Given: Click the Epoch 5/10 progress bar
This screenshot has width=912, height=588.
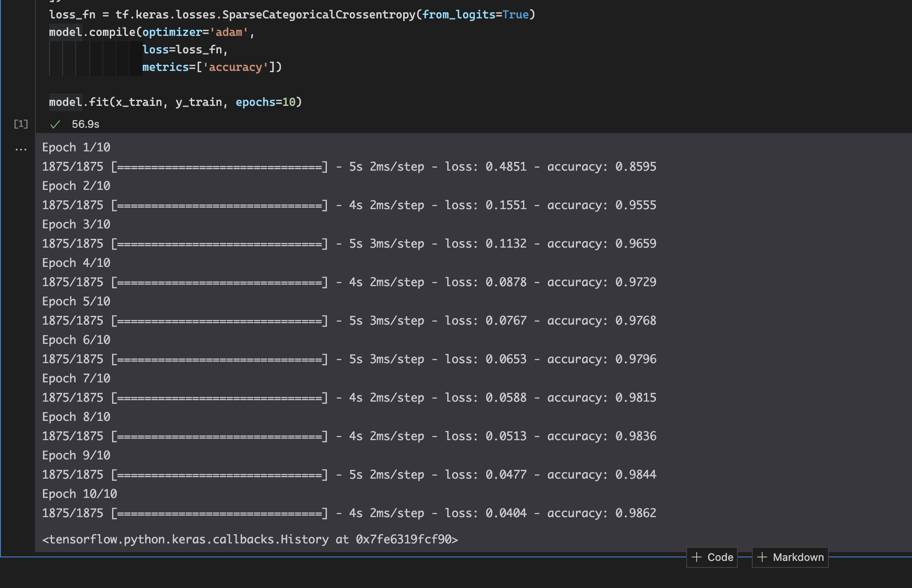Looking at the screenshot, I should click(x=219, y=320).
